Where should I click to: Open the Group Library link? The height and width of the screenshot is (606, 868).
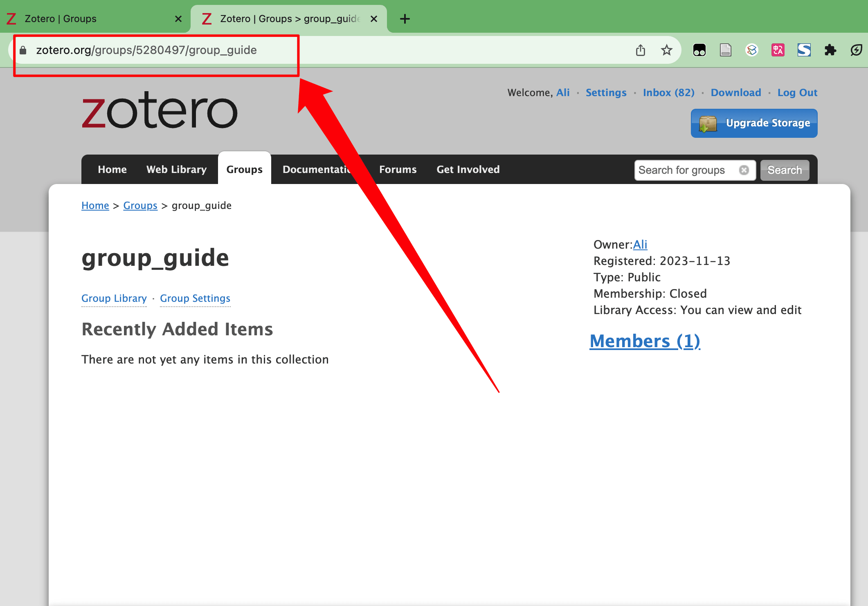pyautogui.click(x=114, y=299)
